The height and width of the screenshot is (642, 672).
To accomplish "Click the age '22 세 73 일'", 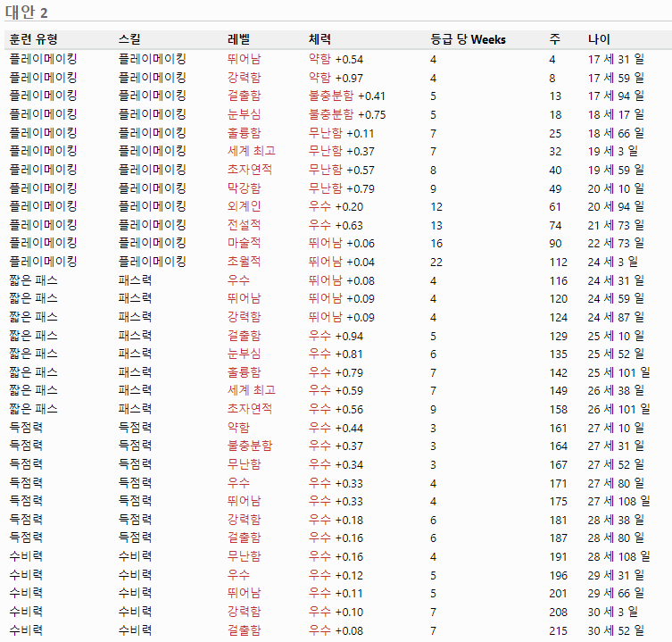I will click(616, 243).
